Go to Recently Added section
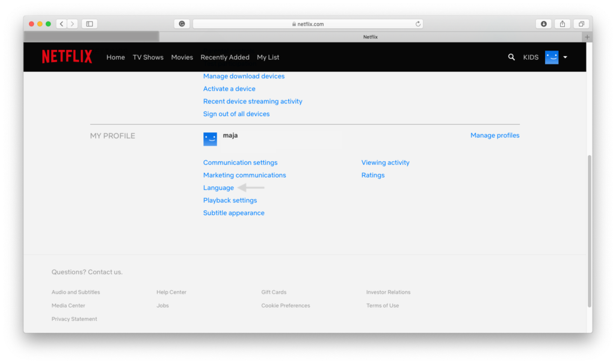The image size is (616, 364). click(x=225, y=57)
